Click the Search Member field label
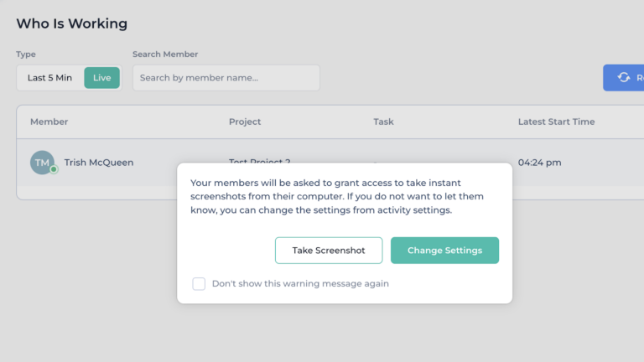The image size is (644, 362). pyautogui.click(x=165, y=54)
